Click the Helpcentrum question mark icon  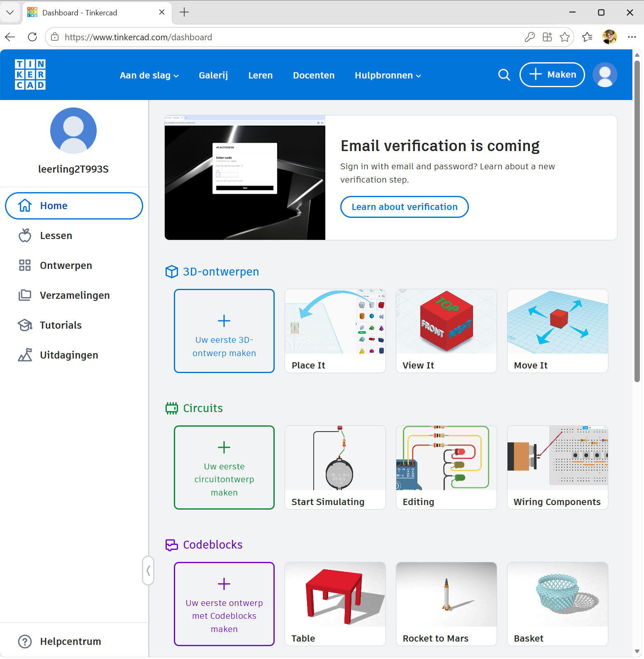(25, 641)
